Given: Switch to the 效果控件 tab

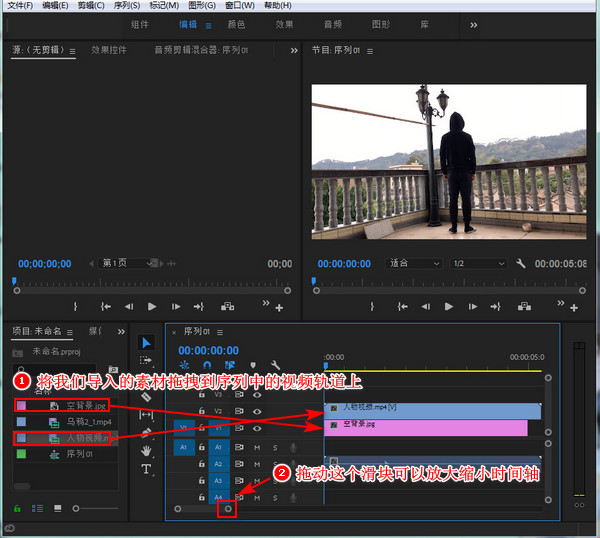Looking at the screenshot, I should (109, 50).
